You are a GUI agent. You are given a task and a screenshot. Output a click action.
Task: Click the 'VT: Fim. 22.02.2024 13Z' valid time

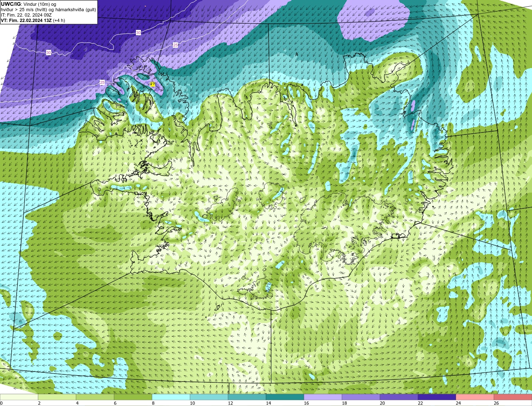[x=26, y=20]
